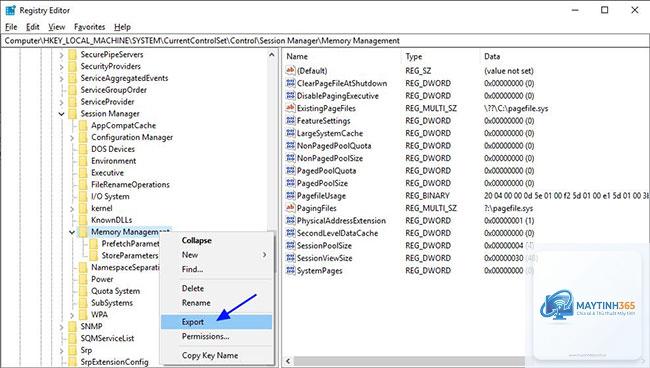Expand the WPA tree node
The image size is (650, 368).
[x=72, y=315]
